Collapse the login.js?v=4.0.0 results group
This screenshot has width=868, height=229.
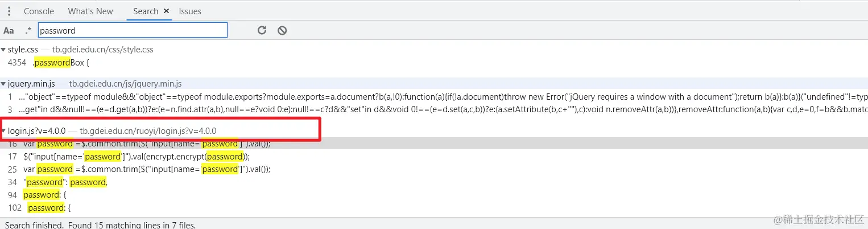pyautogui.click(x=3, y=131)
